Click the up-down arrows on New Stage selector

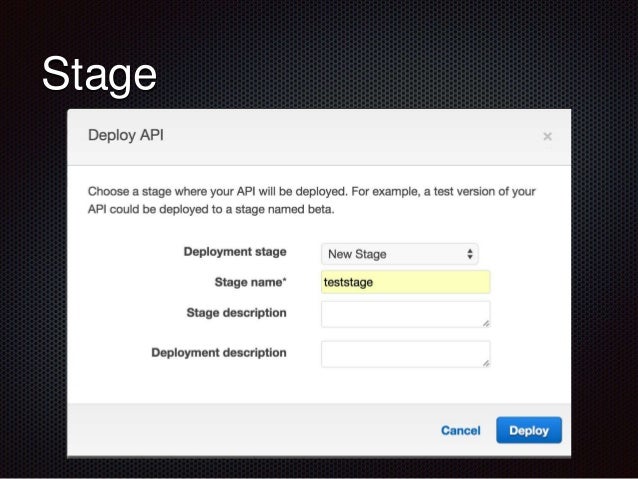pos(470,254)
